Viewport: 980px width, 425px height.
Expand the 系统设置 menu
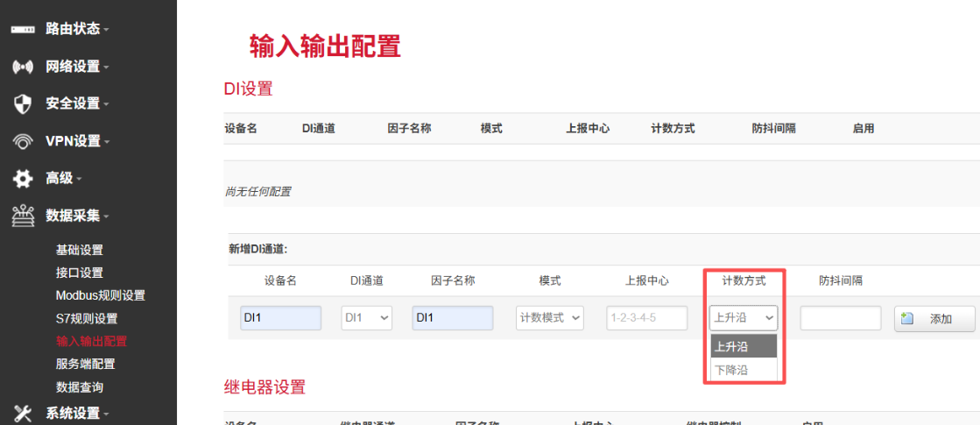click(77, 413)
